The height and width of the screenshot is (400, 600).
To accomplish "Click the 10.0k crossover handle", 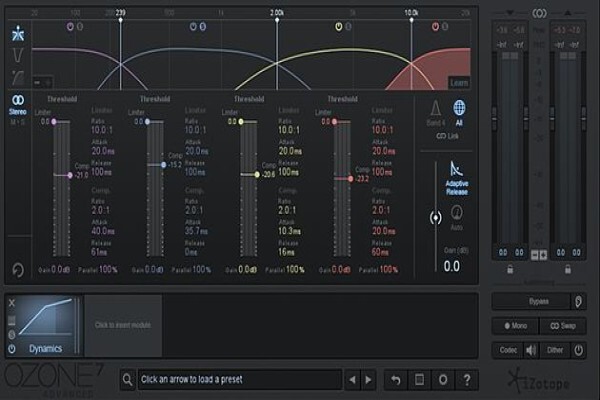I will coord(411,20).
